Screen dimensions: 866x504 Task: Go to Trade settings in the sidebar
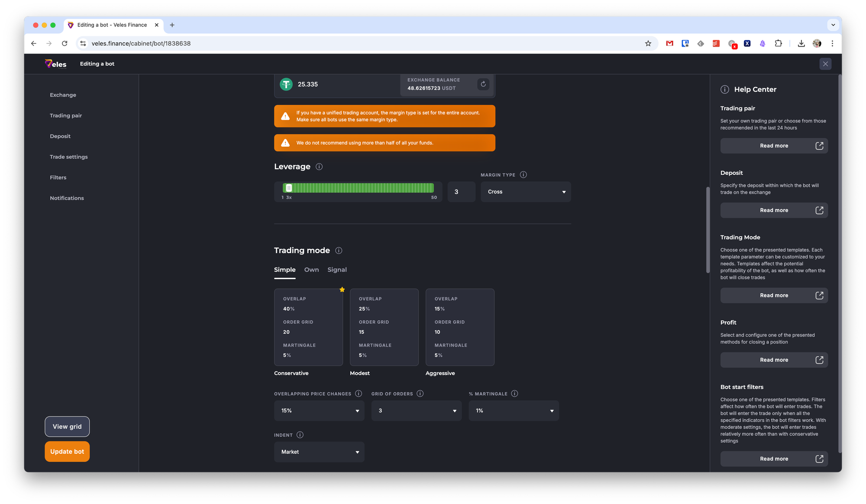(x=68, y=157)
